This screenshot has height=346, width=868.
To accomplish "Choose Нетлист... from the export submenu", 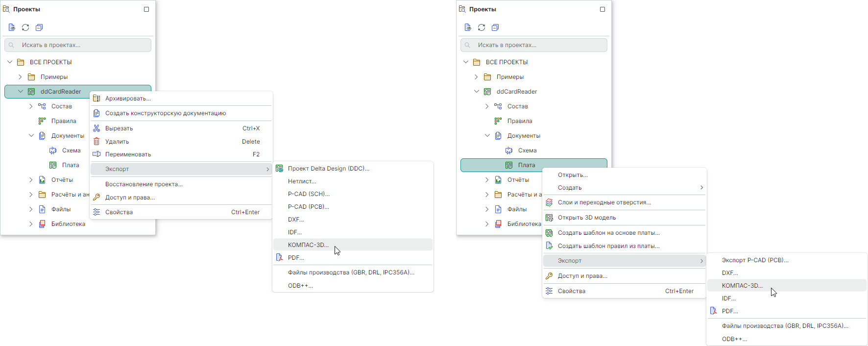I will click(302, 181).
